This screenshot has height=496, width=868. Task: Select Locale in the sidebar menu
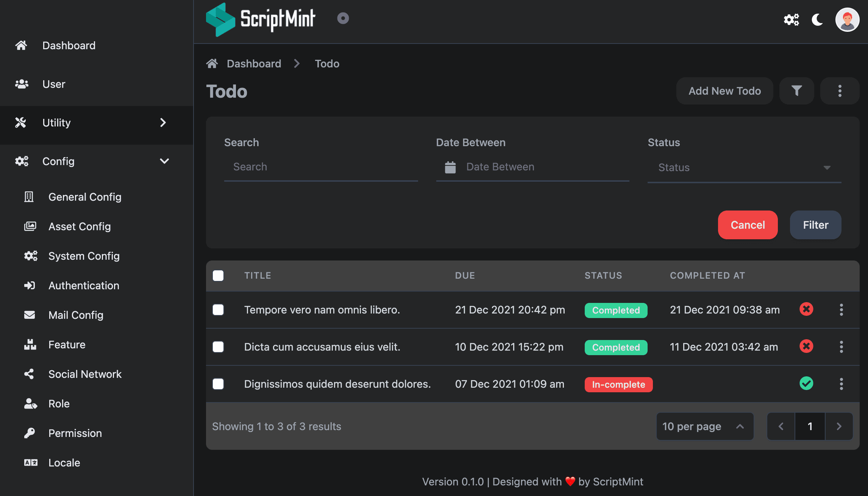pos(64,462)
